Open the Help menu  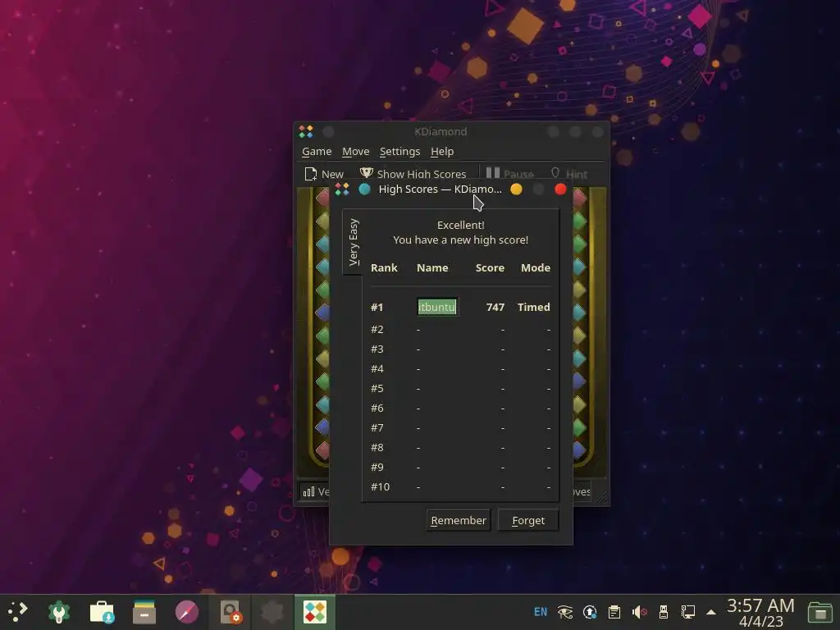pyautogui.click(x=442, y=152)
